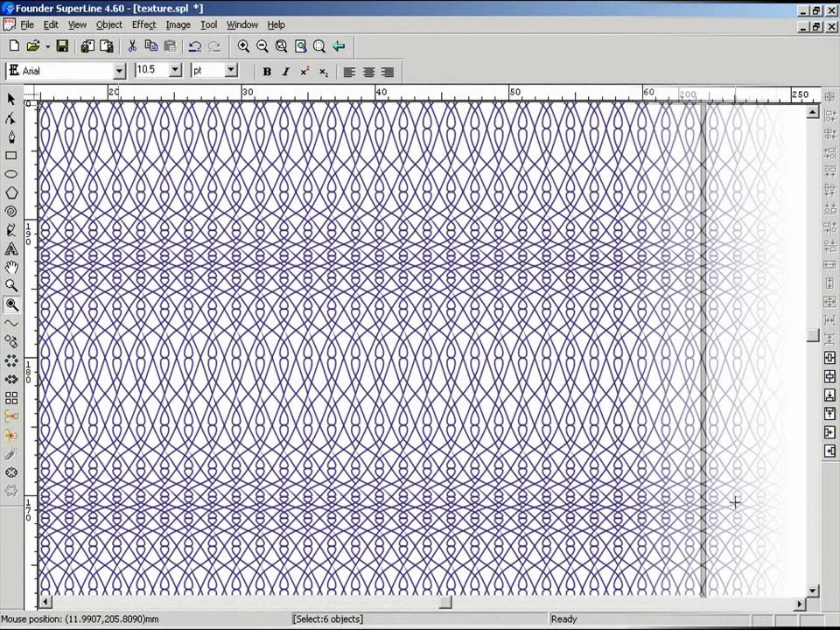Open a file with the folder icon
The image size is (840, 630).
coord(33,46)
